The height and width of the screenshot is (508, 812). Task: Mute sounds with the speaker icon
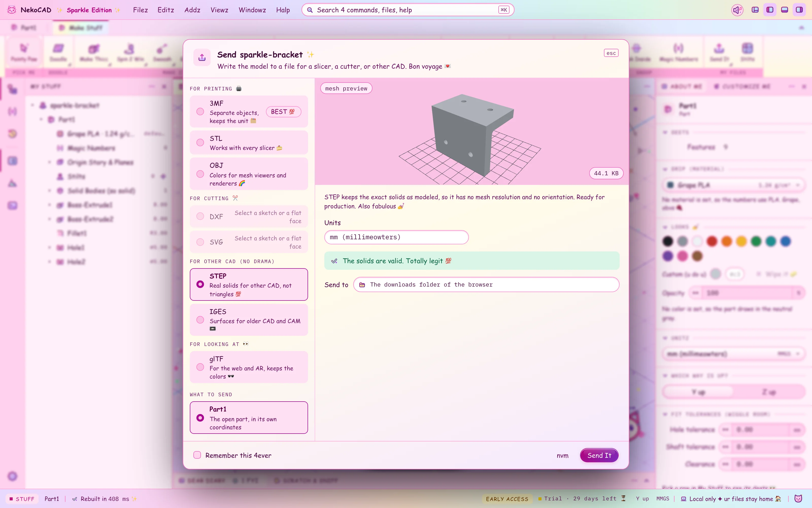(x=737, y=10)
